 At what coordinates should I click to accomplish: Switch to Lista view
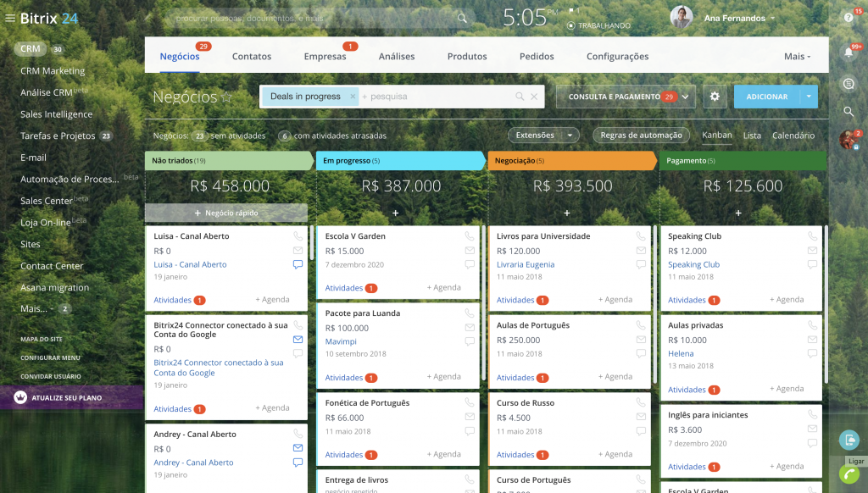(x=752, y=136)
